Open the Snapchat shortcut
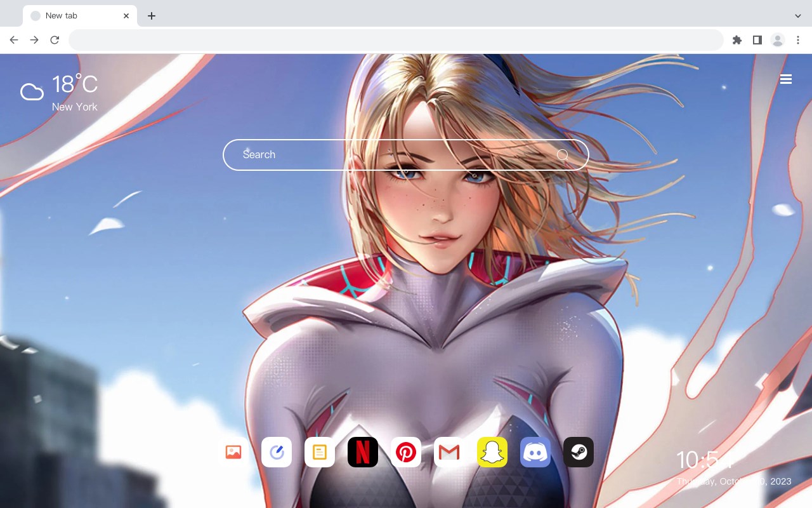Screen dimensions: 812x508 click(492, 452)
